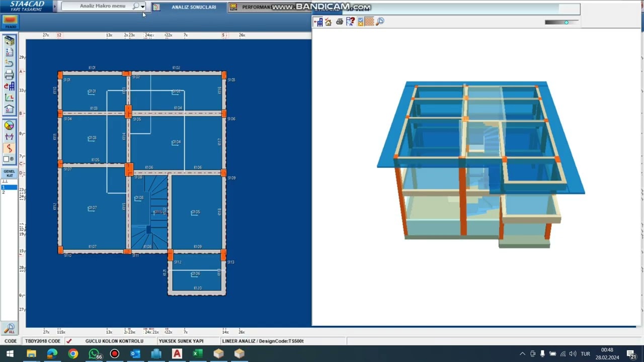Click YUKSEK SUNEK YAPI status entry
This screenshot has height=362, width=644.
pos(181,341)
